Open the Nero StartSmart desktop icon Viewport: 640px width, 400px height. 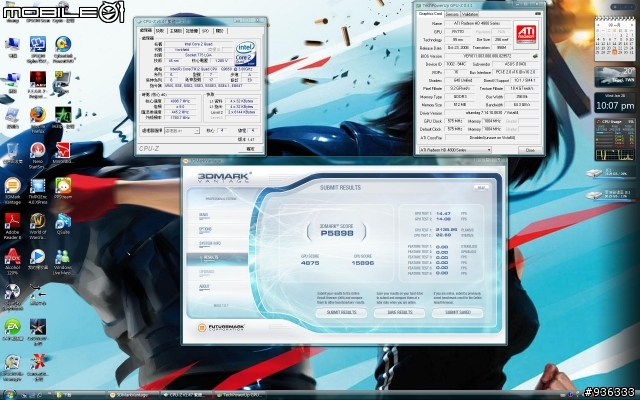click(38, 156)
